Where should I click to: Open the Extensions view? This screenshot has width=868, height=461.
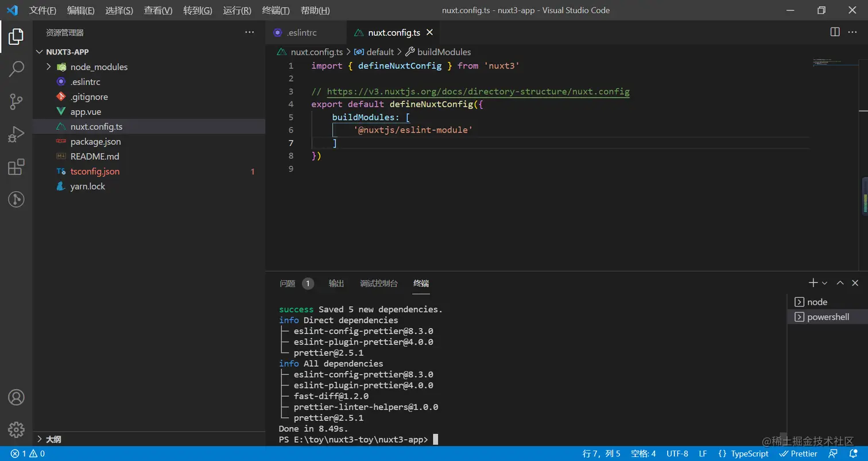point(16,167)
